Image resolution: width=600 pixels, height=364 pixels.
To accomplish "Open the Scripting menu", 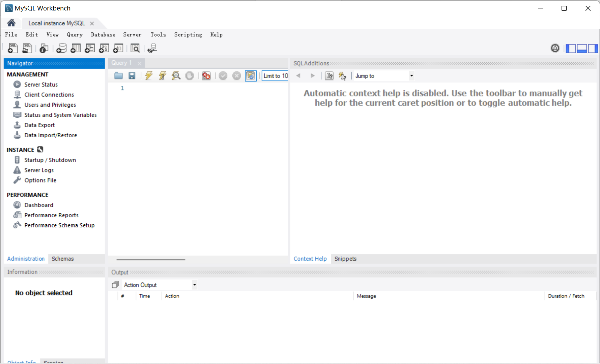I will click(x=188, y=34).
